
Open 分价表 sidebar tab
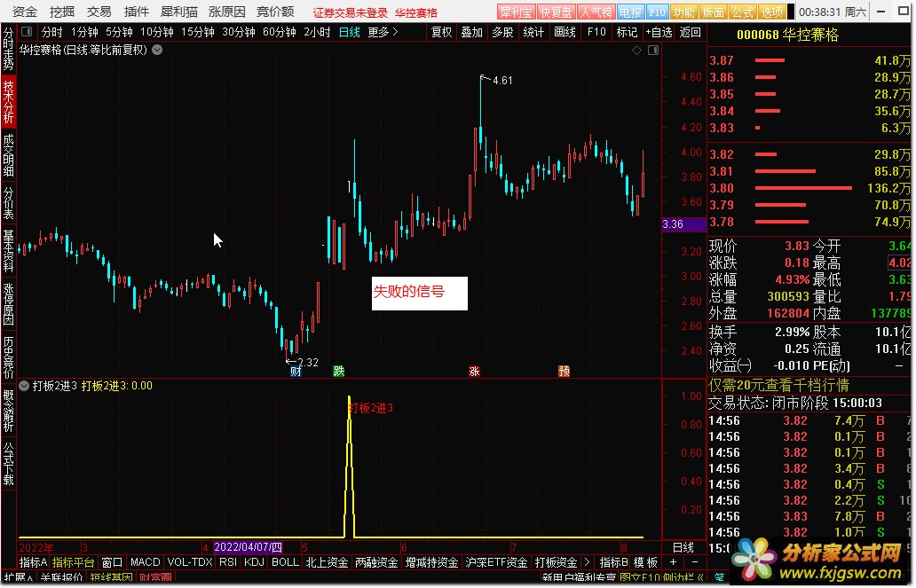coord(8,202)
